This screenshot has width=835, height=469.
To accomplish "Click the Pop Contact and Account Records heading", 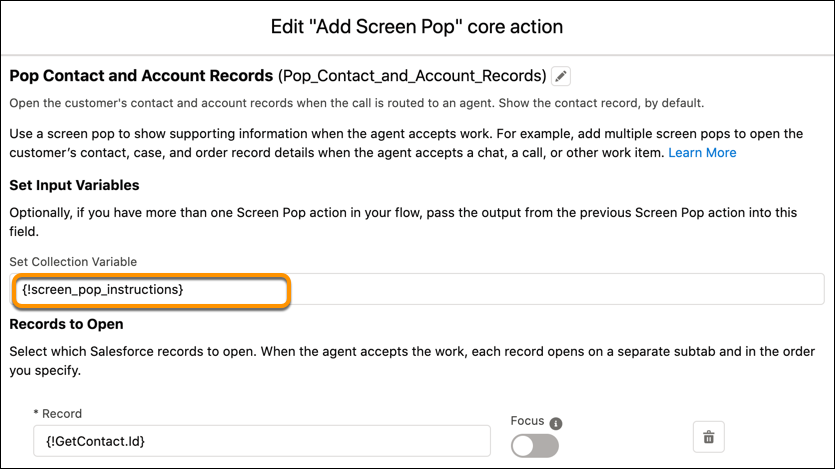I will pos(141,76).
